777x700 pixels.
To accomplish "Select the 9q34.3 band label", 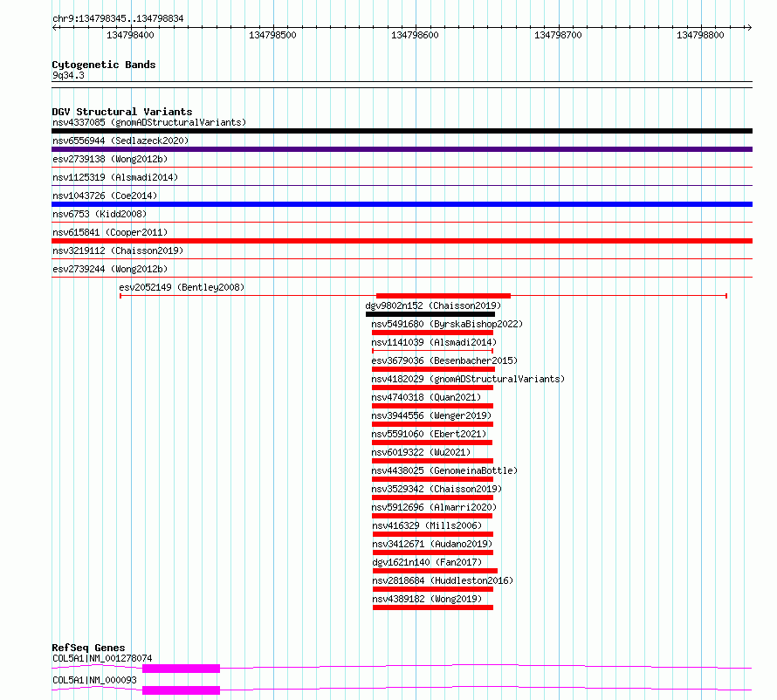I will click(x=68, y=75).
